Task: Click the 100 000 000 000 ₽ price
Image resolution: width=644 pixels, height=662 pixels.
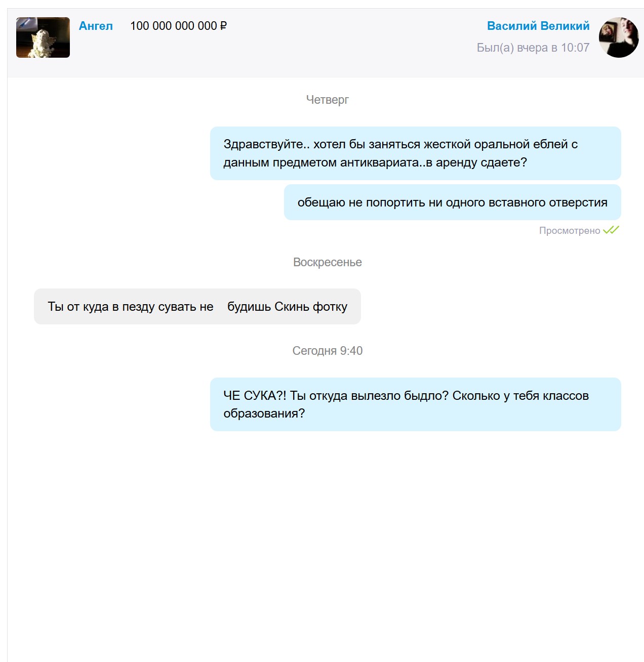Action: (x=178, y=26)
